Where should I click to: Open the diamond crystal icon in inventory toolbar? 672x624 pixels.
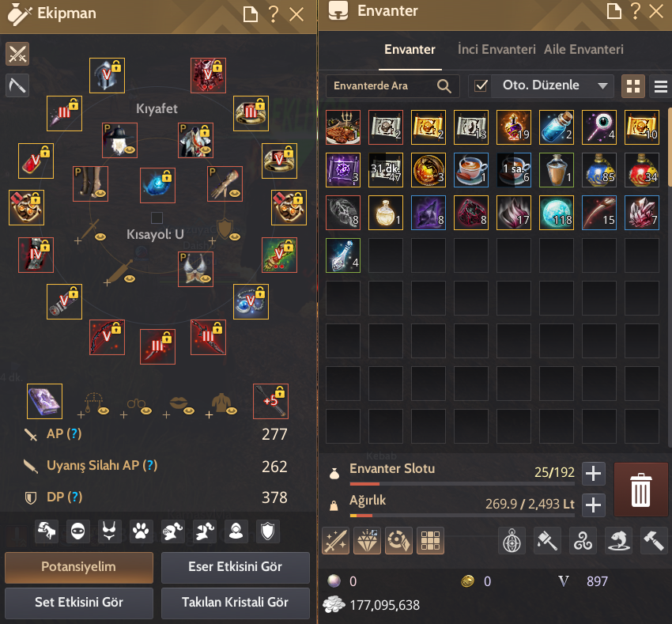pos(368,541)
